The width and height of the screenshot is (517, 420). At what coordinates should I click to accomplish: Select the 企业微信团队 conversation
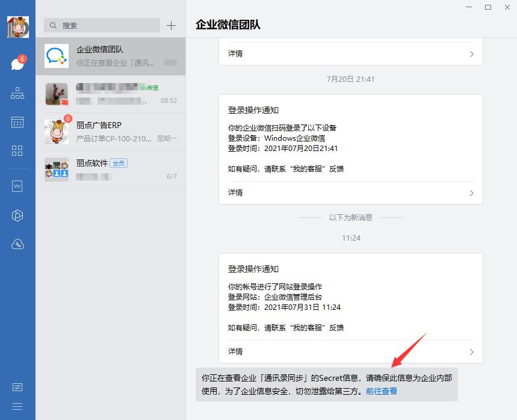point(111,56)
